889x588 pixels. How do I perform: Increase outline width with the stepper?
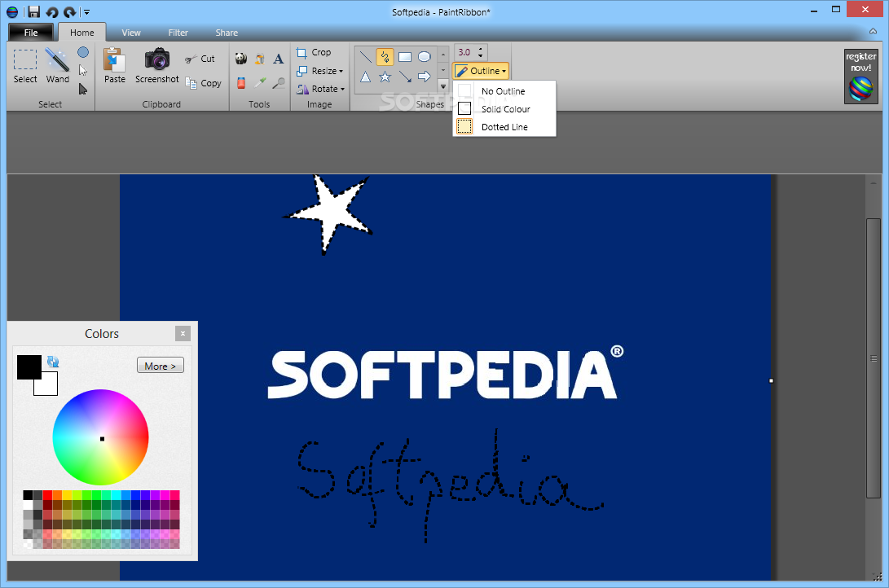click(481, 49)
